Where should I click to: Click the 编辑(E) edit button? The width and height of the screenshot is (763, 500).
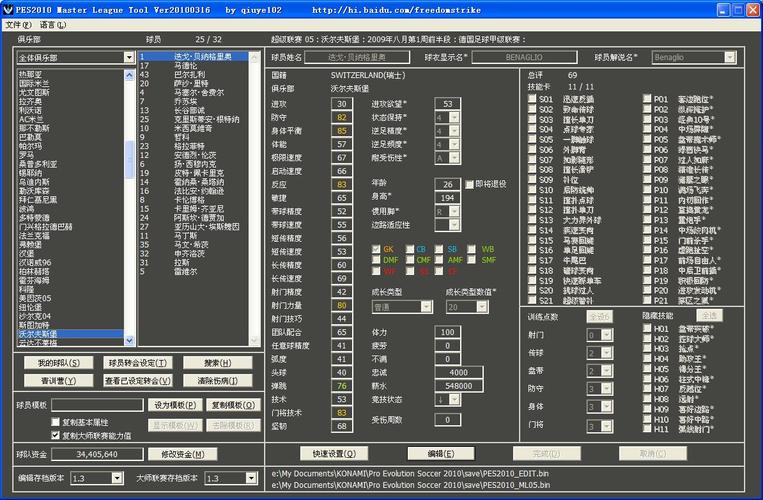tap(441, 454)
